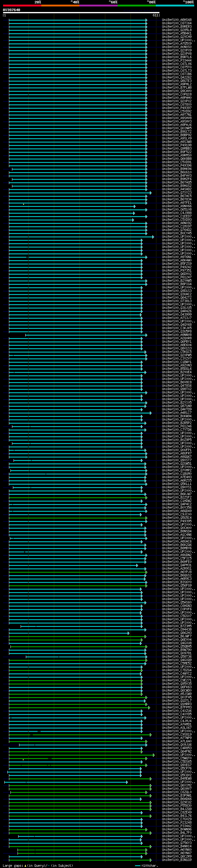This screenshot has height=868, width=197.
Task: Select the UniRef100_B0CY45 hit
Action: pyautogui.click(x=177, y=233)
